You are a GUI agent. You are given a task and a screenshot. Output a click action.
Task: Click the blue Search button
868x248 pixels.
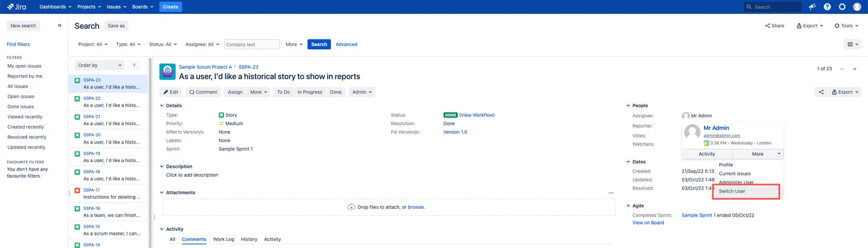coord(319,44)
